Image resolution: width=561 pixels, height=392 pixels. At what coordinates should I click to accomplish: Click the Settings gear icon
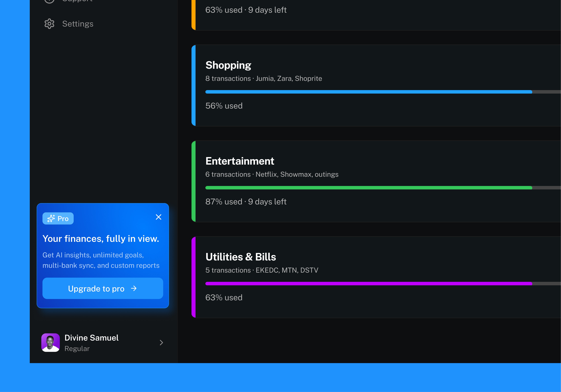(49, 24)
